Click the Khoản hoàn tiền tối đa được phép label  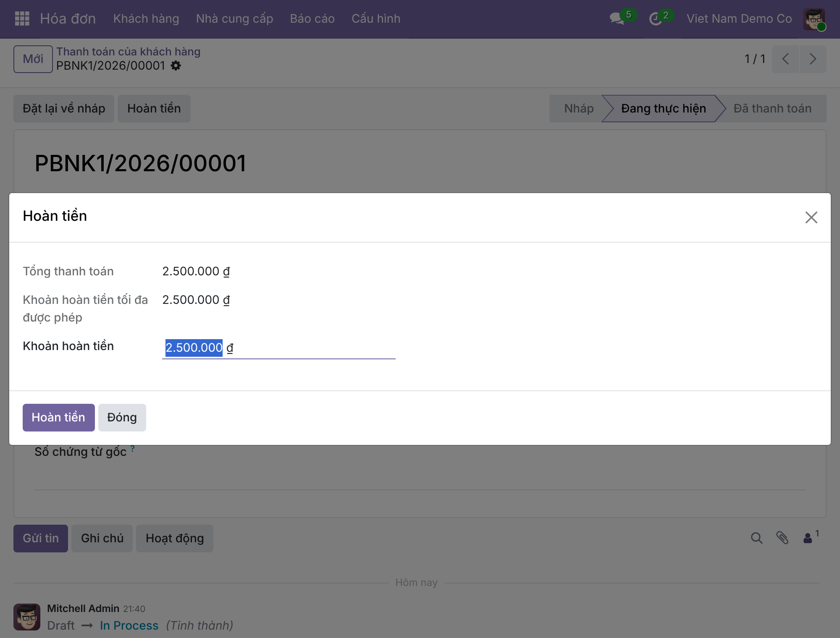tap(85, 309)
